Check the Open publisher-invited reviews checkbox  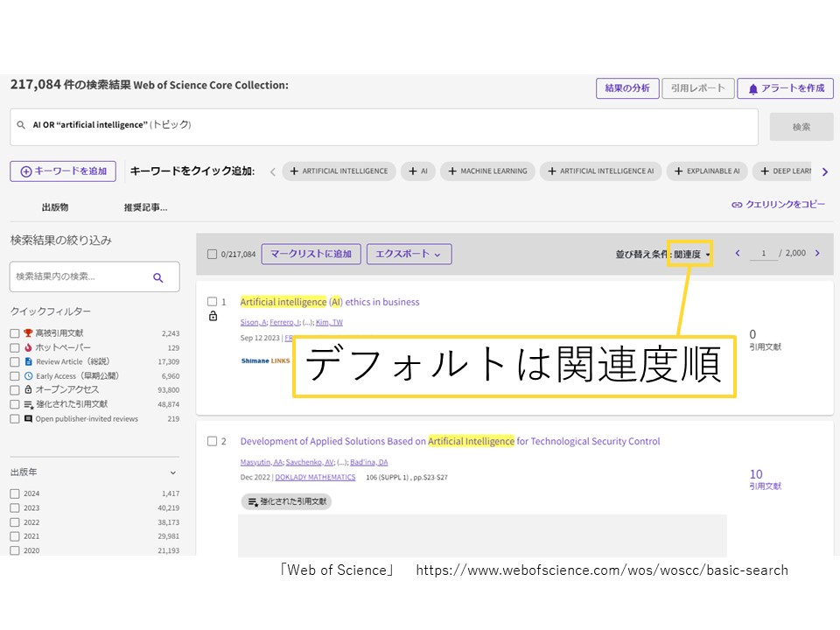point(15,419)
